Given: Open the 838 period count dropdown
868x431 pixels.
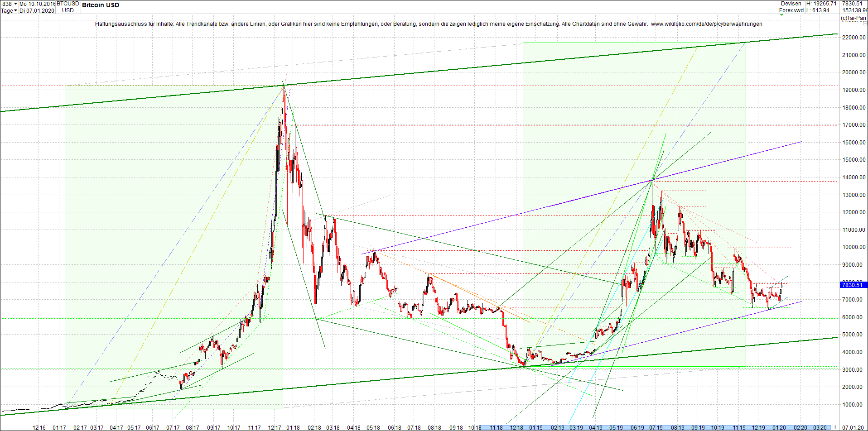Looking at the screenshot, I should tap(15, 4).
